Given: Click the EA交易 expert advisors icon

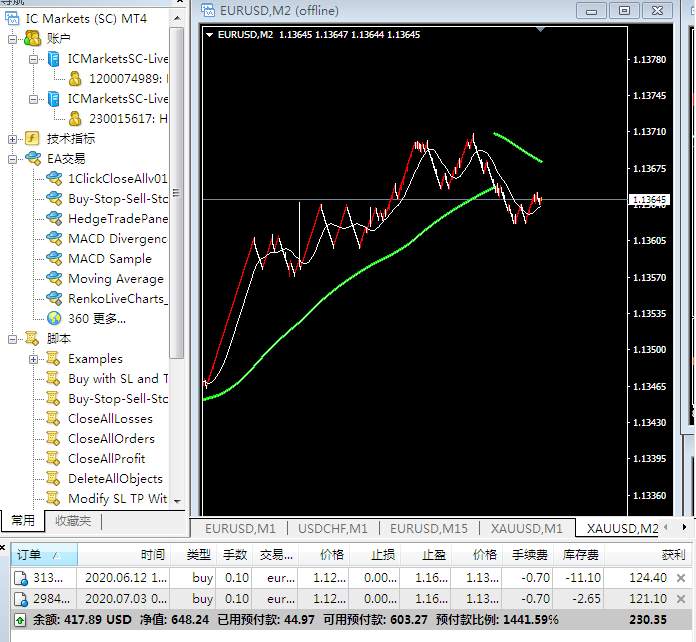Looking at the screenshot, I should (33, 159).
